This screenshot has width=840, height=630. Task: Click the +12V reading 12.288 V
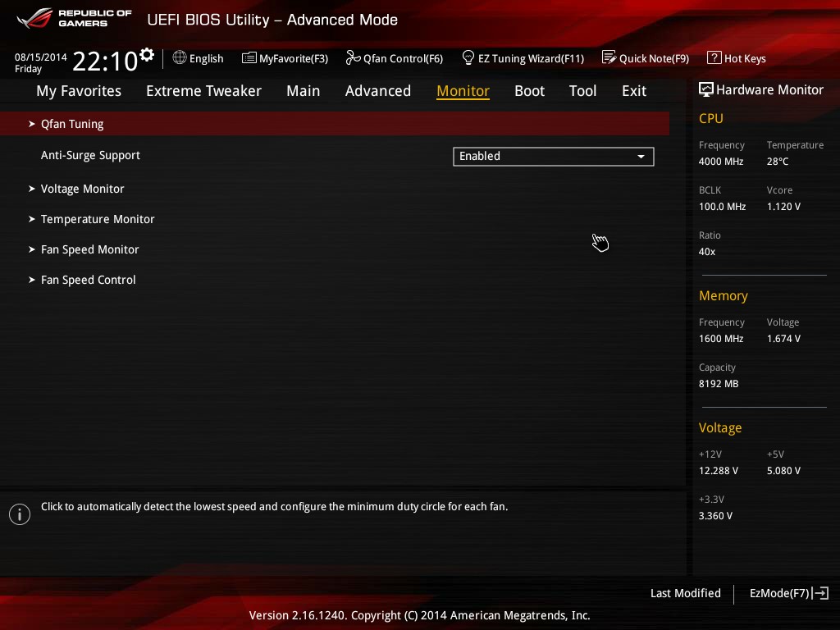[718, 470]
